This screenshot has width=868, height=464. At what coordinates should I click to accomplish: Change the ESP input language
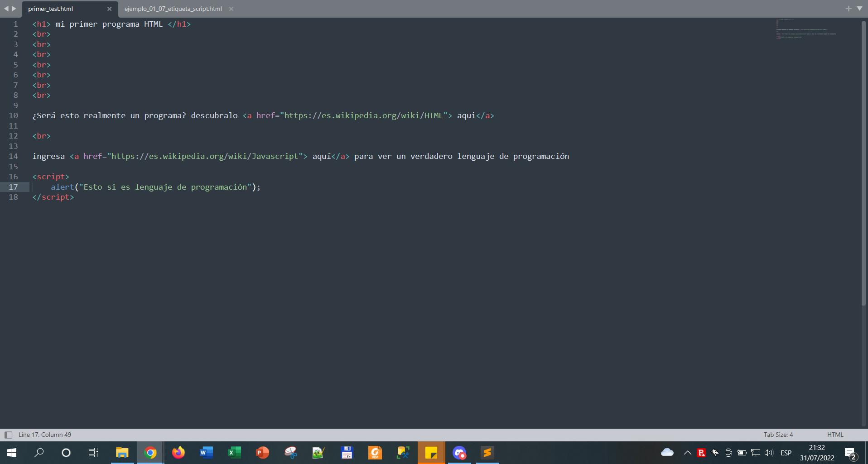click(786, 453)
